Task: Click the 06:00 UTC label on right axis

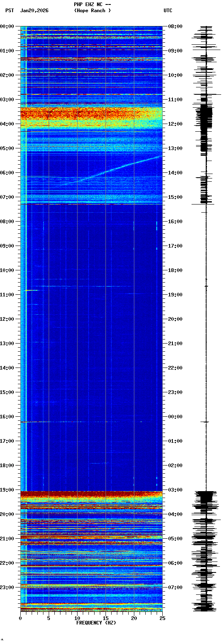Action: [175, 563]
